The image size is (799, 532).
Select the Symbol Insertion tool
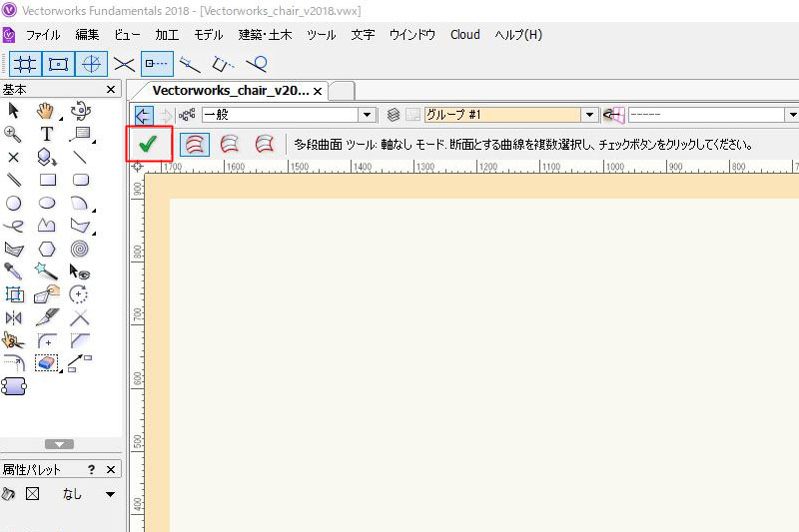pyautogui.click(x=46, y=157)
